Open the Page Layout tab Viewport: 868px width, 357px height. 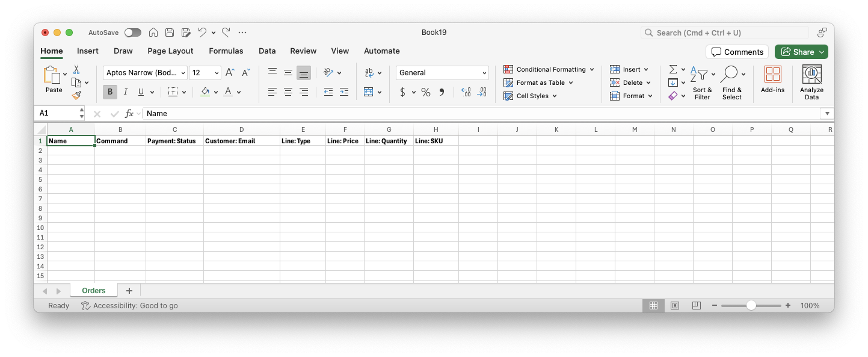tap(170, 51)
